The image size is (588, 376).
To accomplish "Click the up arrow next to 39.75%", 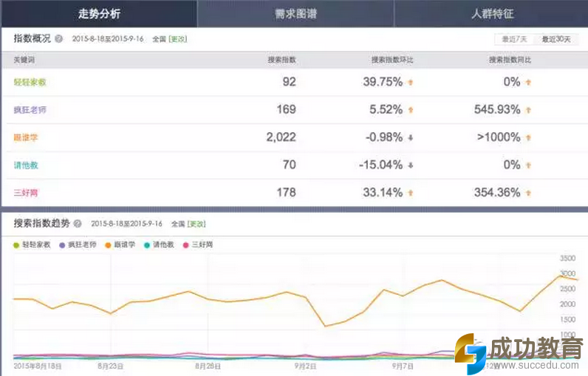I will (x=410, y=82).
